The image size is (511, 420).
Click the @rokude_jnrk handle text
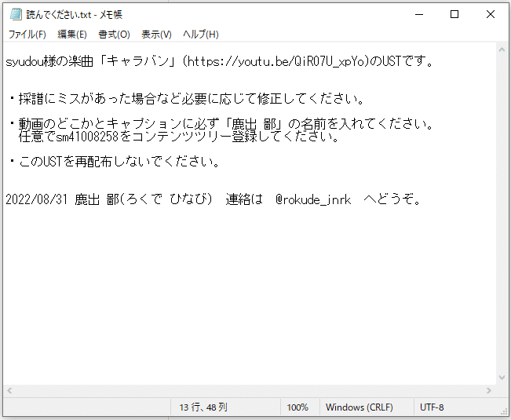click(x=313, y=199)
